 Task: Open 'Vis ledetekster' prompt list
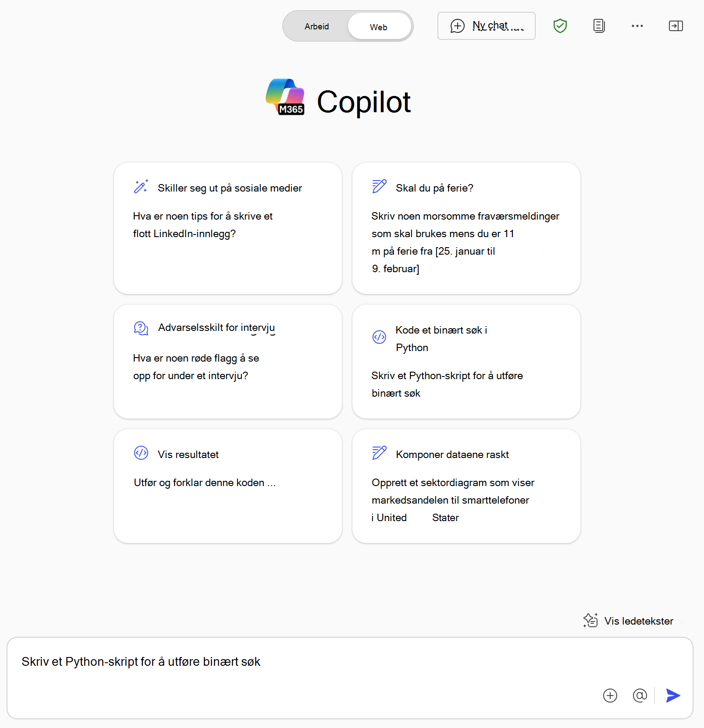[628, 621]
